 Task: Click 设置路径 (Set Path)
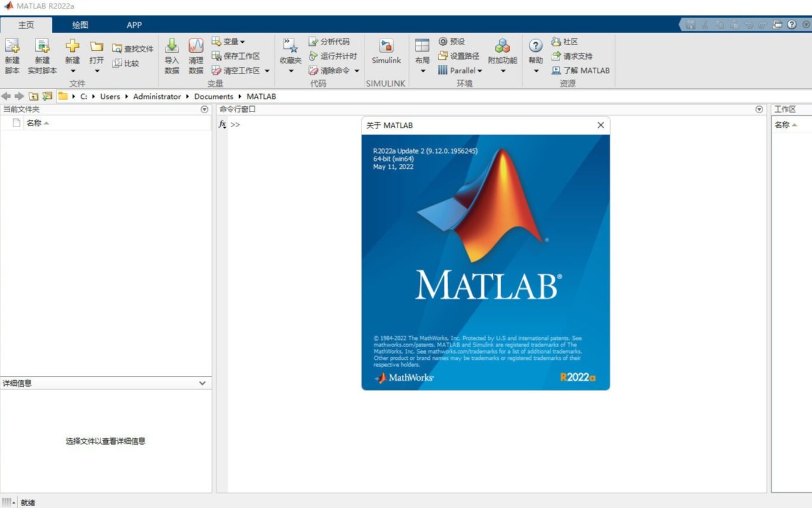tap(458, 56)
